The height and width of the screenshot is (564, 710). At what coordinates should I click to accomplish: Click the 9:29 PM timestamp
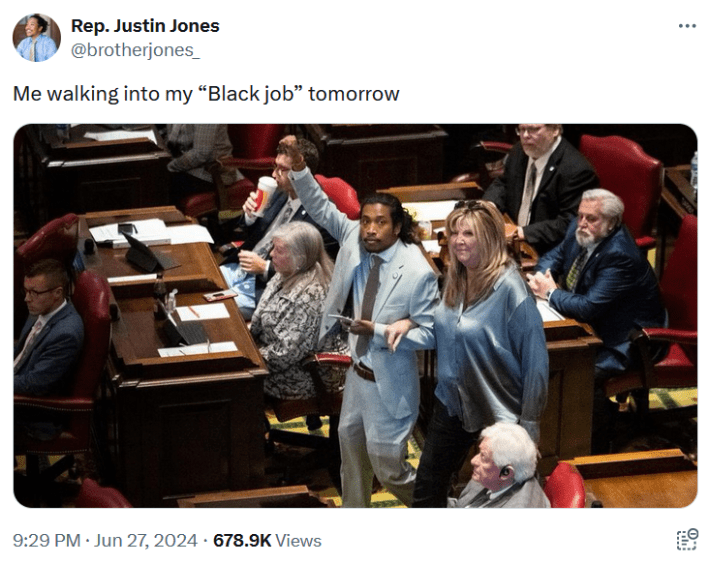(x=47, y=540)
